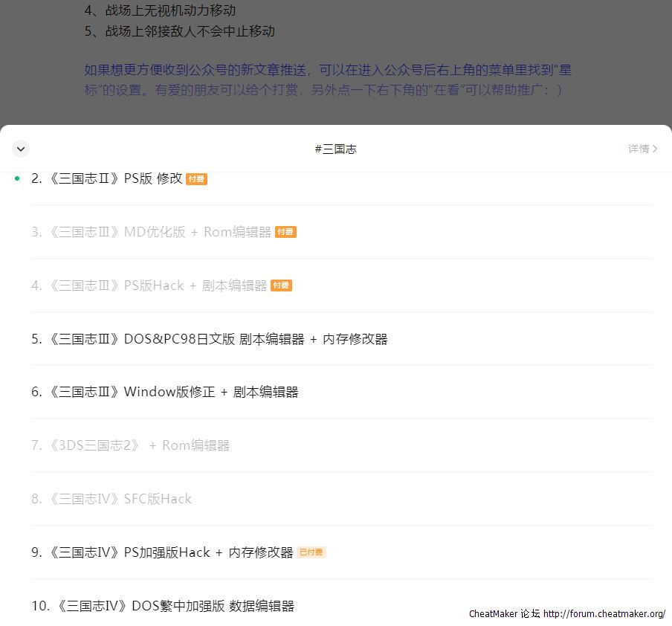Open article 8 《三国志IV》SFC版Hack
672x626 pixels.
coord(112,499)
